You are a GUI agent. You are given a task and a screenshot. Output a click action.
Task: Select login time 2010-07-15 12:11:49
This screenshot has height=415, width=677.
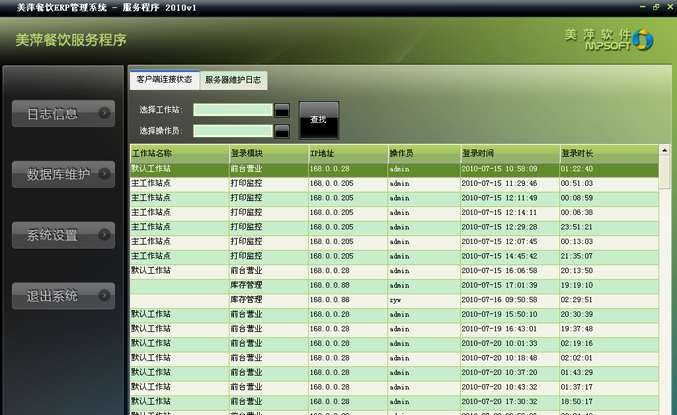pyautogui.click(x=499, y=198)
